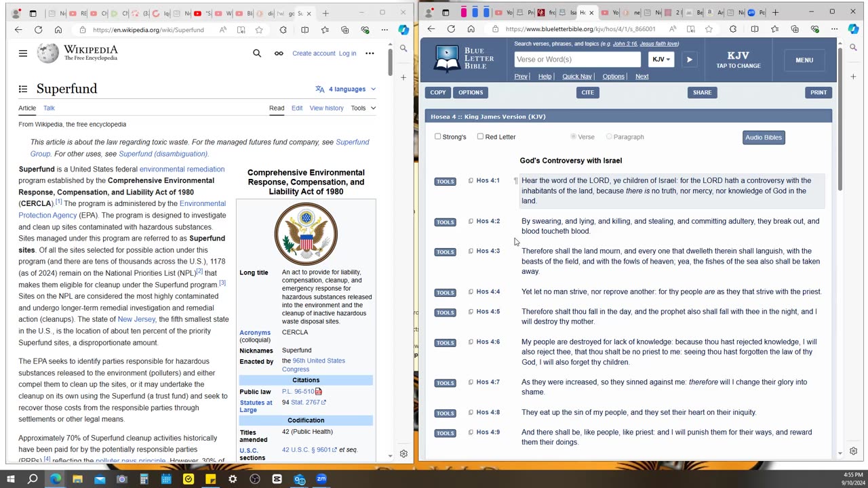Open the 96th United States Congress link
The width and height of the screenshot is (868, 488).
pyautogui.click(x=313, y=365)
